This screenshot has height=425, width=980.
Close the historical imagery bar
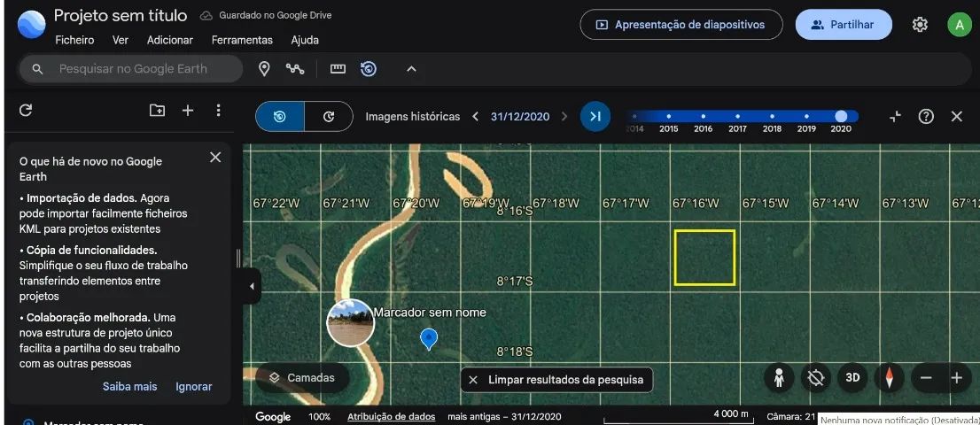point(956,117)
